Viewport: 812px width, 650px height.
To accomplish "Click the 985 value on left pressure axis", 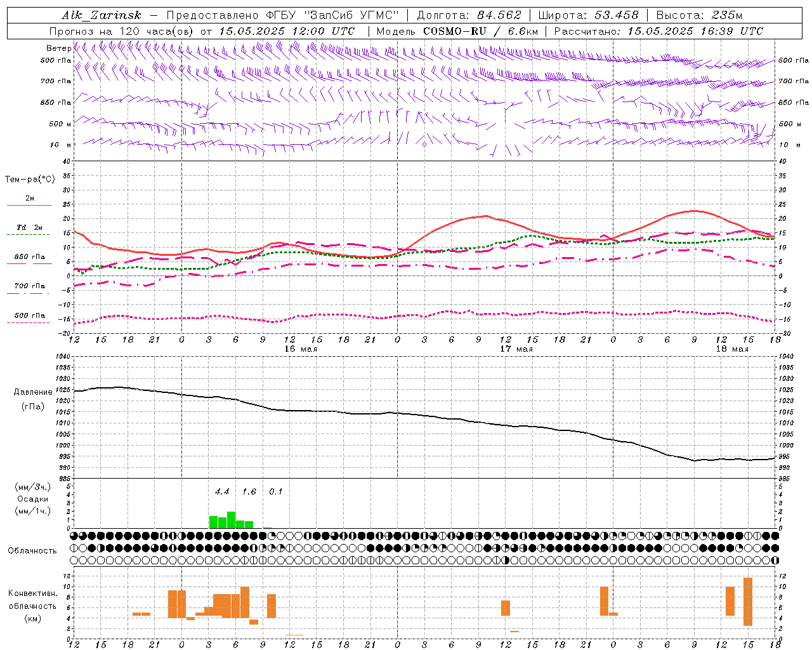I will click(64, 479).
